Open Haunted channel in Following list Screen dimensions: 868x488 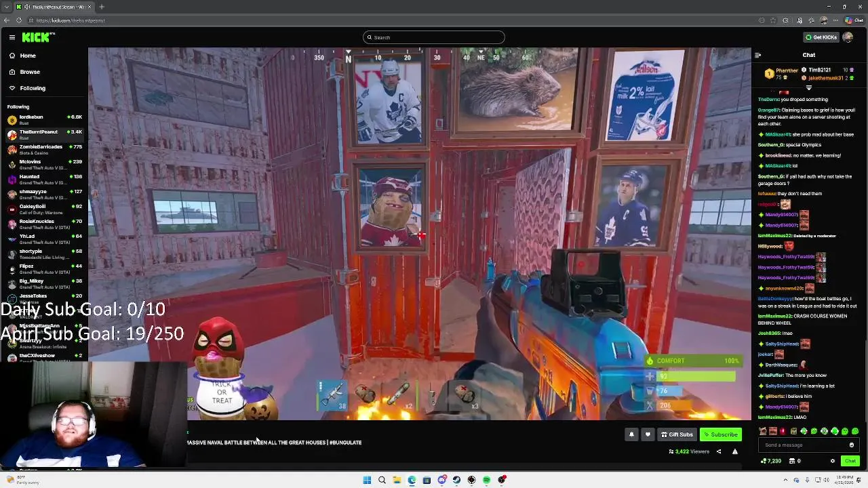(x=44, y=179)
